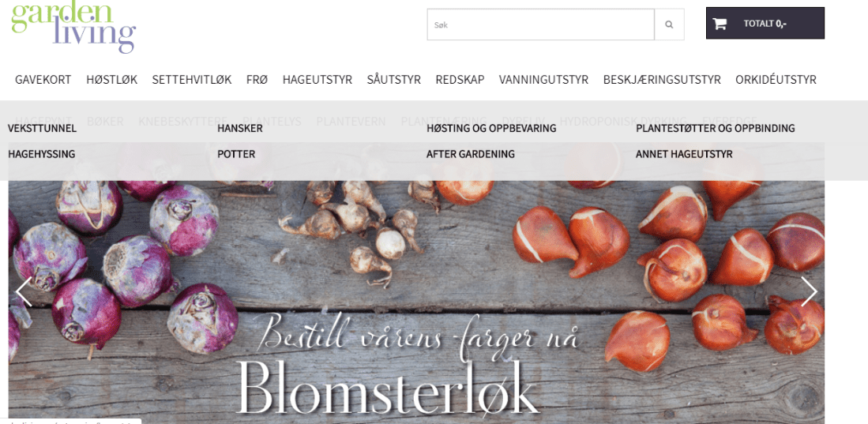Click the Blomsterløk banner image
The width and height of the screenshot is (868, 424).
pos(416,302)
